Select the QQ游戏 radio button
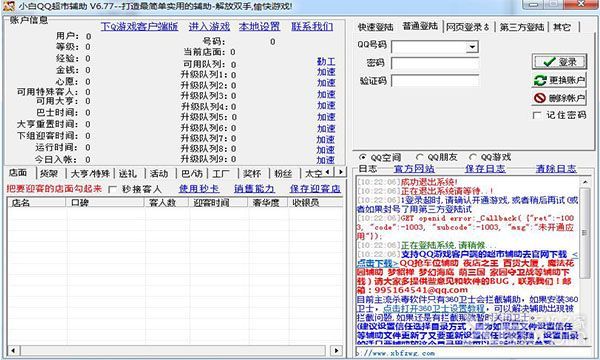600x360 pixels. tap(473, 157)
